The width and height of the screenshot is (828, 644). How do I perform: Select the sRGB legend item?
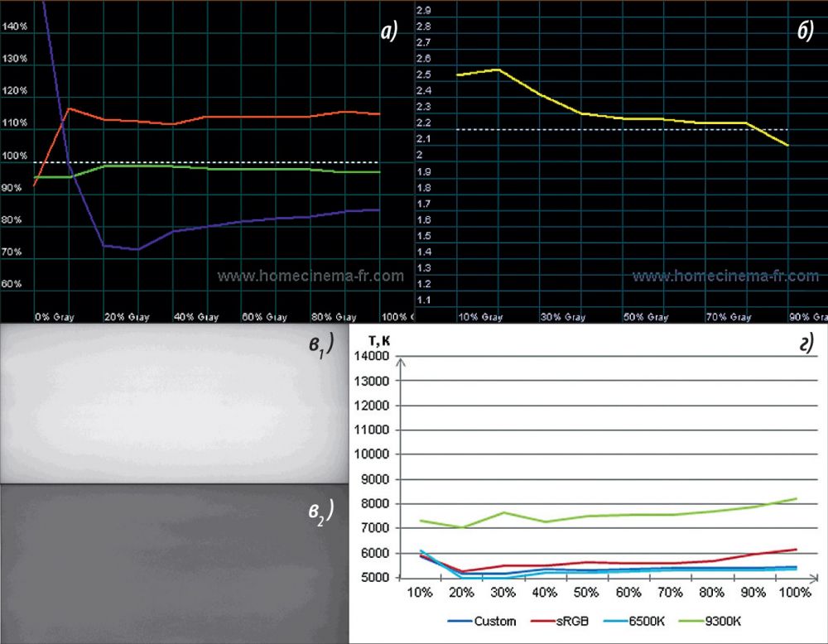coord(572,621)
